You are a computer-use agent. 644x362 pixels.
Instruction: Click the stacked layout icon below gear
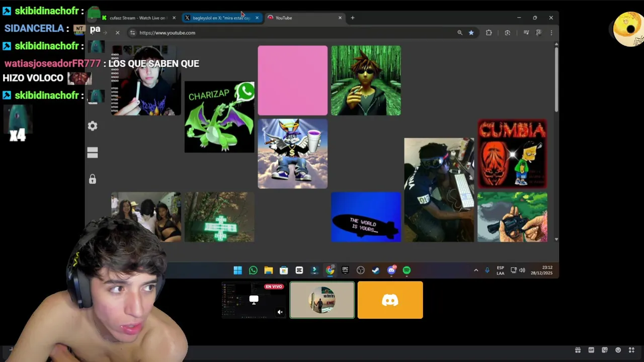point(93,152)
